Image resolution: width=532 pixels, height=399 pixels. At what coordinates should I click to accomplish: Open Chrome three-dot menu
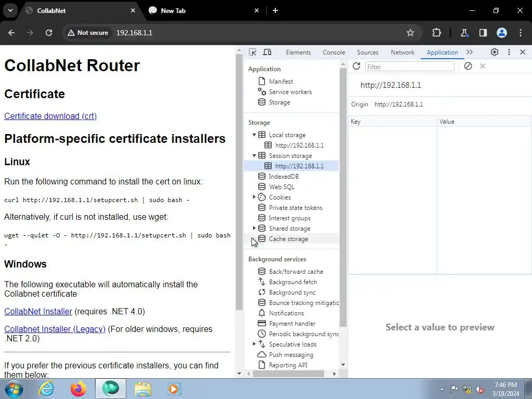pos(521,33)
